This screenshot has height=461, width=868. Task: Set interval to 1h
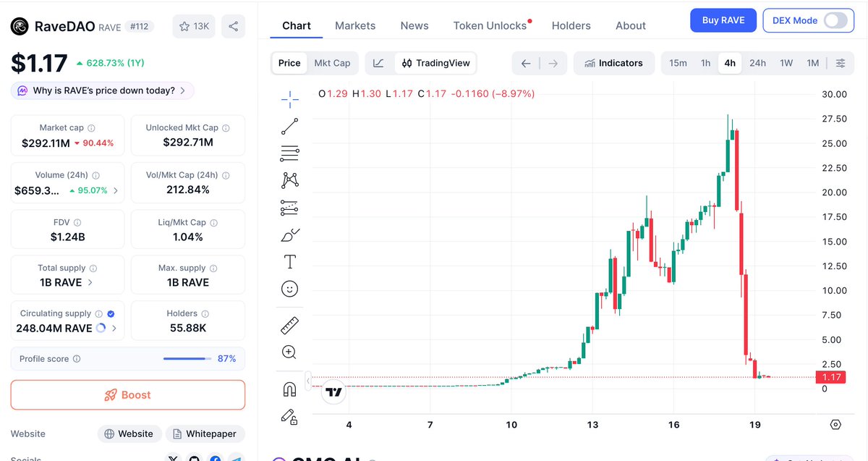tap(705, 63)
